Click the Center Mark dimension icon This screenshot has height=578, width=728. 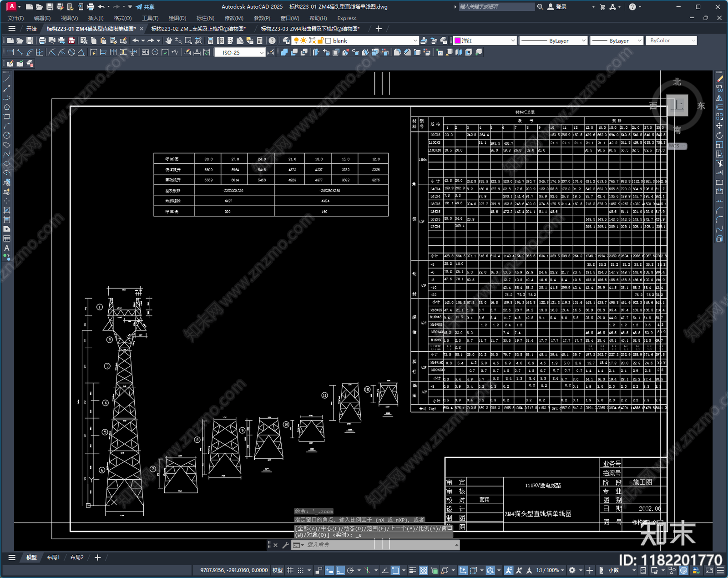[x=155, y=52]
